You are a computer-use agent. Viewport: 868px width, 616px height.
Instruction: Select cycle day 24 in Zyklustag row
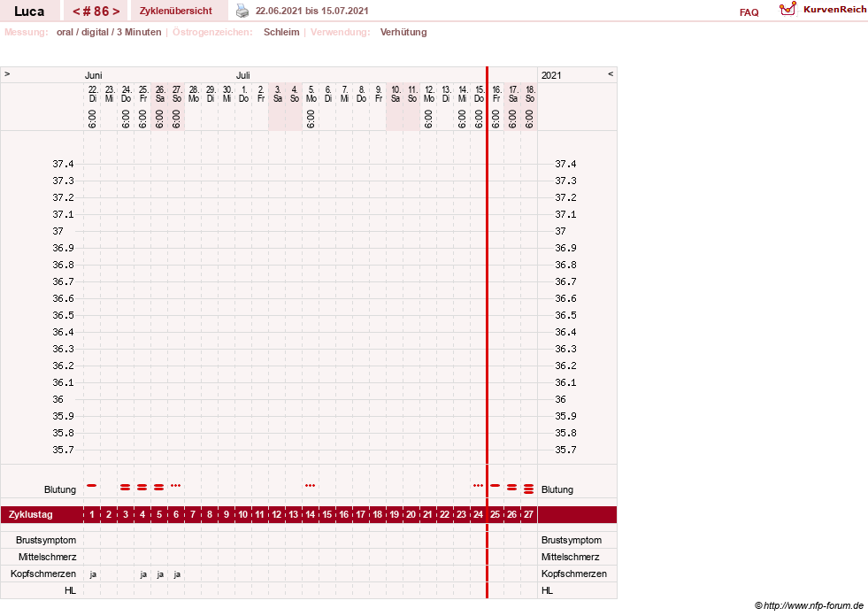478,514
